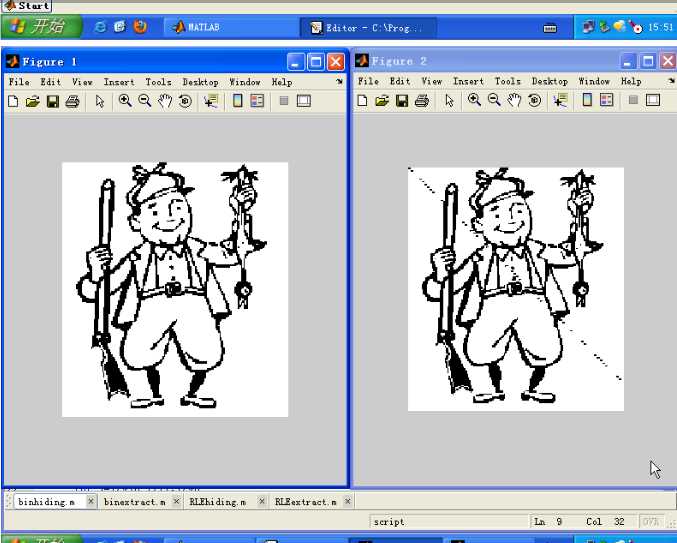677x543 pixels.
Task: Open Tools menu in Figure 1
Action: point(158,82)
